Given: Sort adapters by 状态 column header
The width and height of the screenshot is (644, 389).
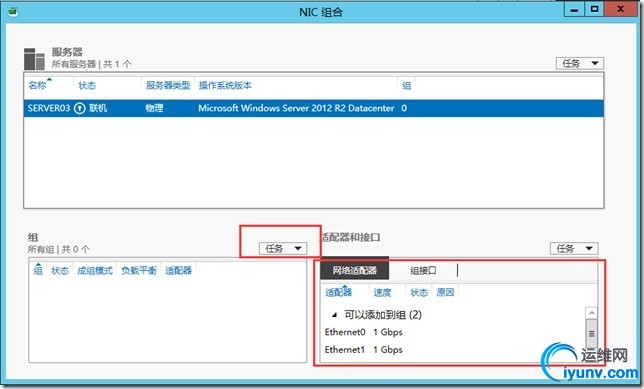Looking at the screenshot, I should coord(419,292).
